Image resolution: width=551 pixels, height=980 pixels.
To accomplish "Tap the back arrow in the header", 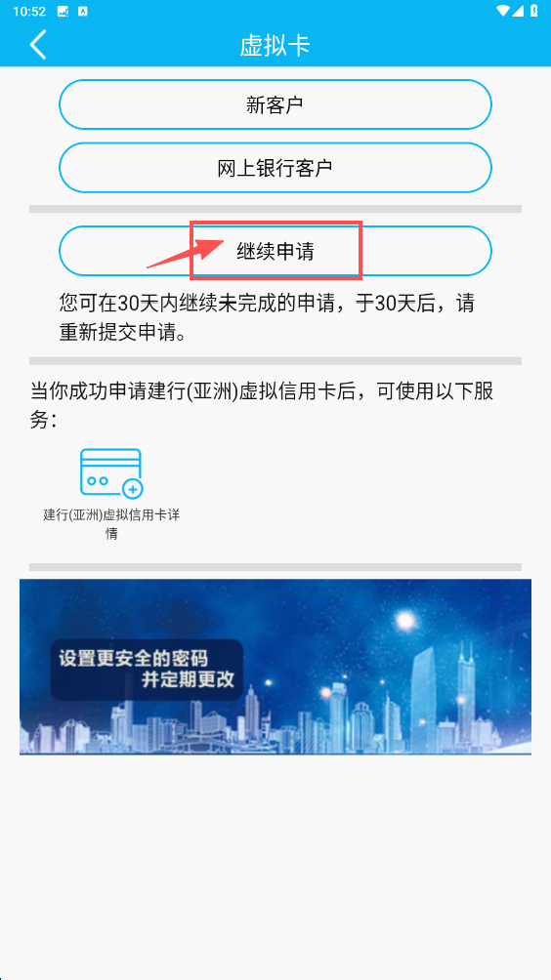I will pos(38,45).
